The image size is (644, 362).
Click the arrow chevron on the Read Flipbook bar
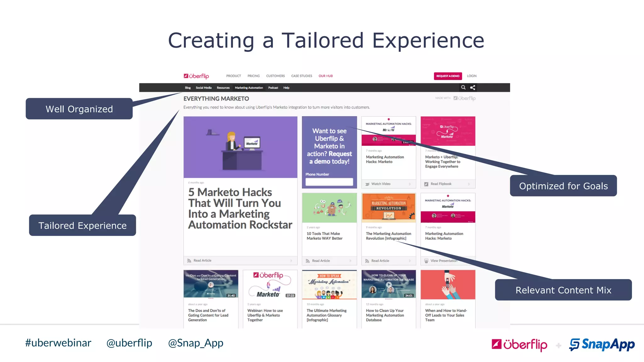[x=469, y=184]
